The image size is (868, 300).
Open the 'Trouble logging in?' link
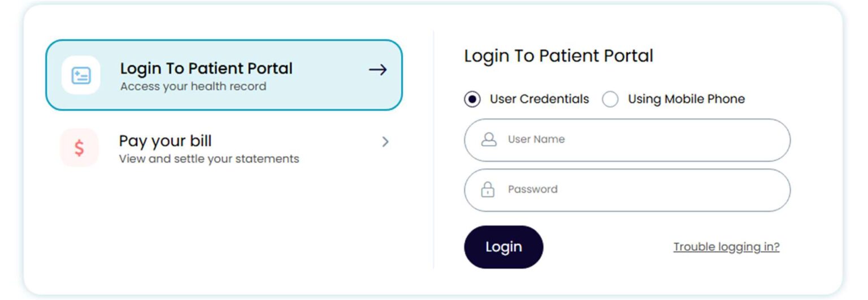click(x=726, y=247)
